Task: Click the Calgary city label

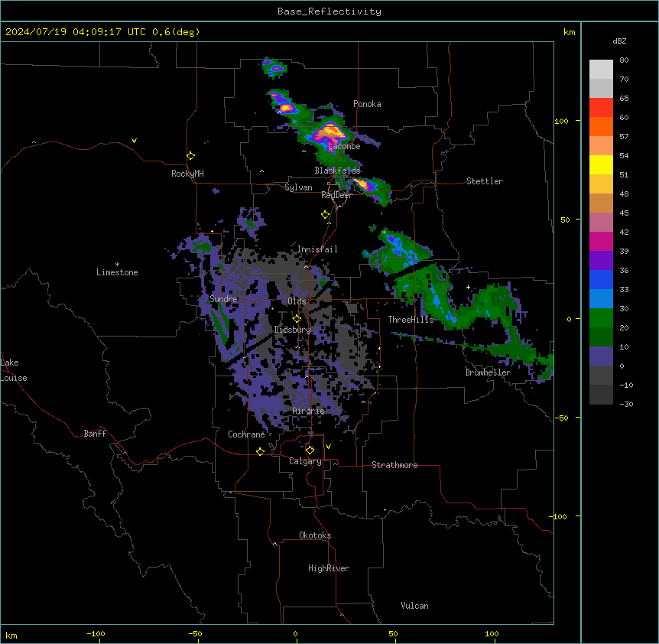Action: click(305, 461)
